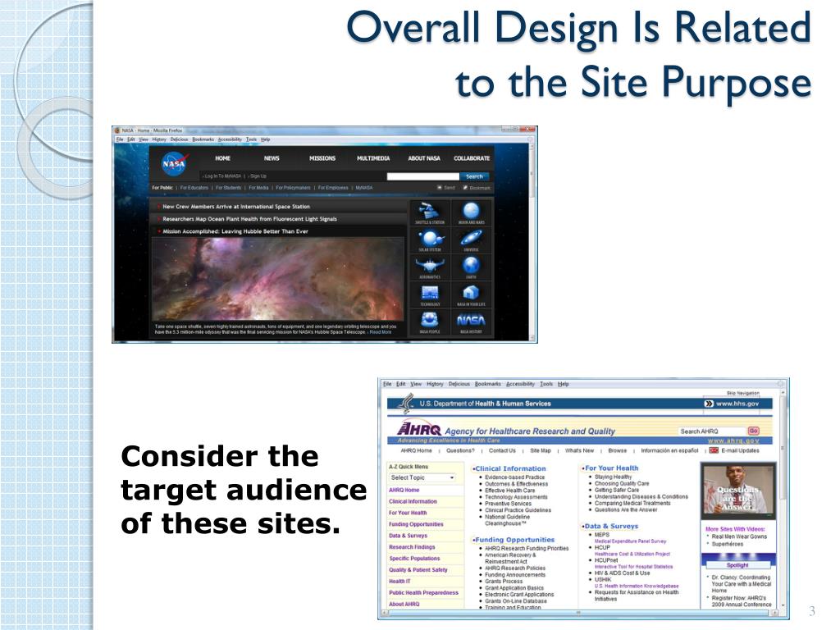
Task: Click 'Data & Surveys' section heading
Action: pyautogui.click(x=611, y=526)
